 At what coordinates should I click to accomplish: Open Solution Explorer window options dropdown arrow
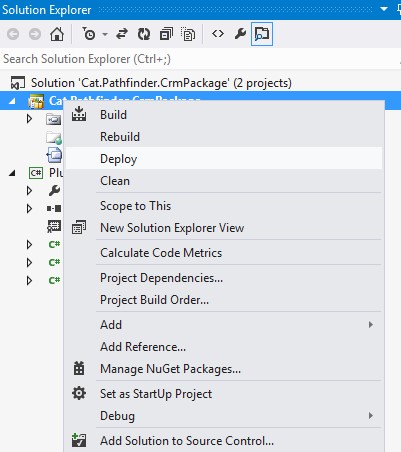click(384, 9)
